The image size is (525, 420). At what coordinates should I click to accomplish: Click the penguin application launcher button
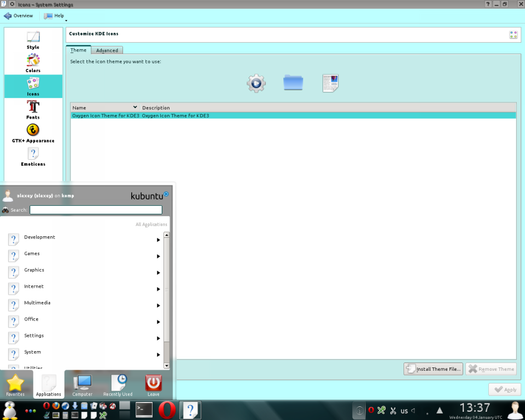pyautogui.click(x=10, y=410)
